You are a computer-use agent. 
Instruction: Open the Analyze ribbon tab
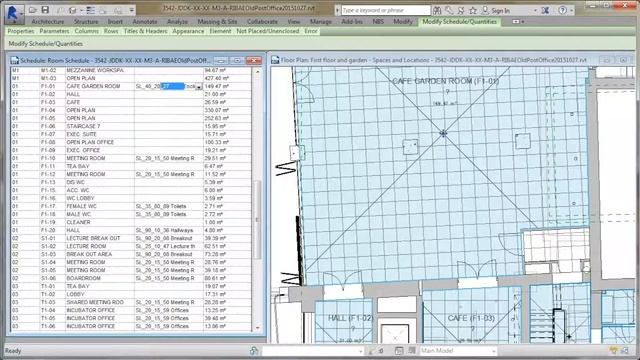[178, 22]
